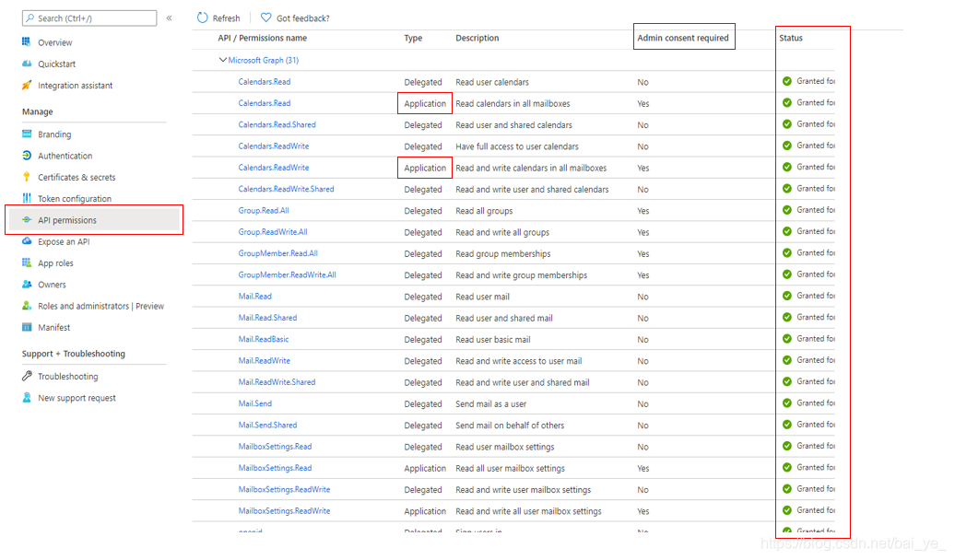
Task: Open Token configuration page
Action: click(x=75, y=198)
